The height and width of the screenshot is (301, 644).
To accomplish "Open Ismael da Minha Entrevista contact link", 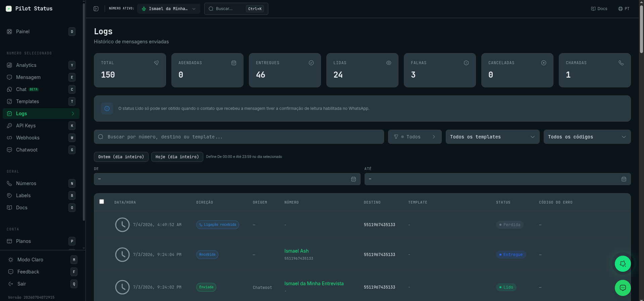I will point(314,284).
